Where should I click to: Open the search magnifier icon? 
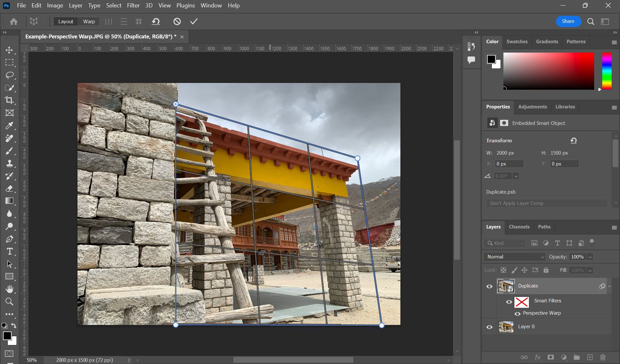click(x=591, y=22)
